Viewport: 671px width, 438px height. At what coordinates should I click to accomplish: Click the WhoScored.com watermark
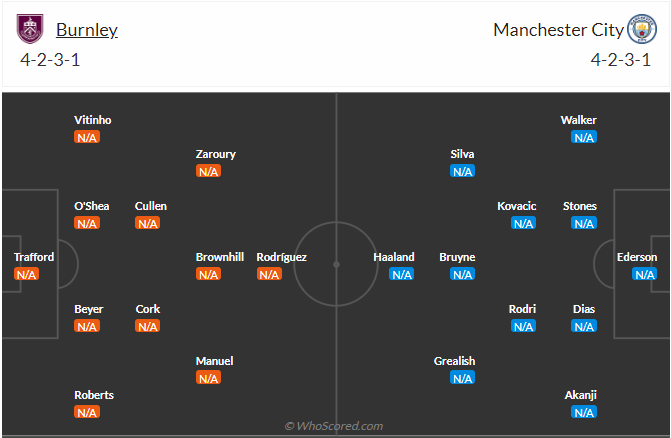point(334,426)
